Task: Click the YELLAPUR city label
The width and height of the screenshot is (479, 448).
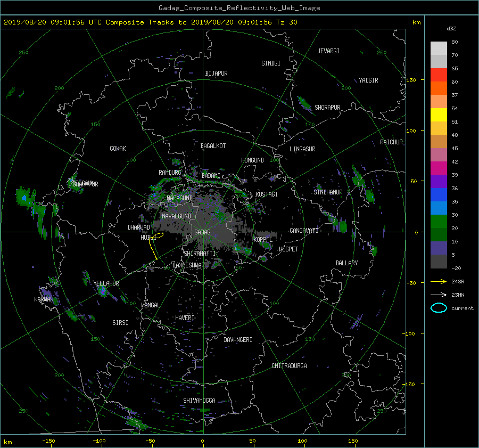Action: coord(106,283)
